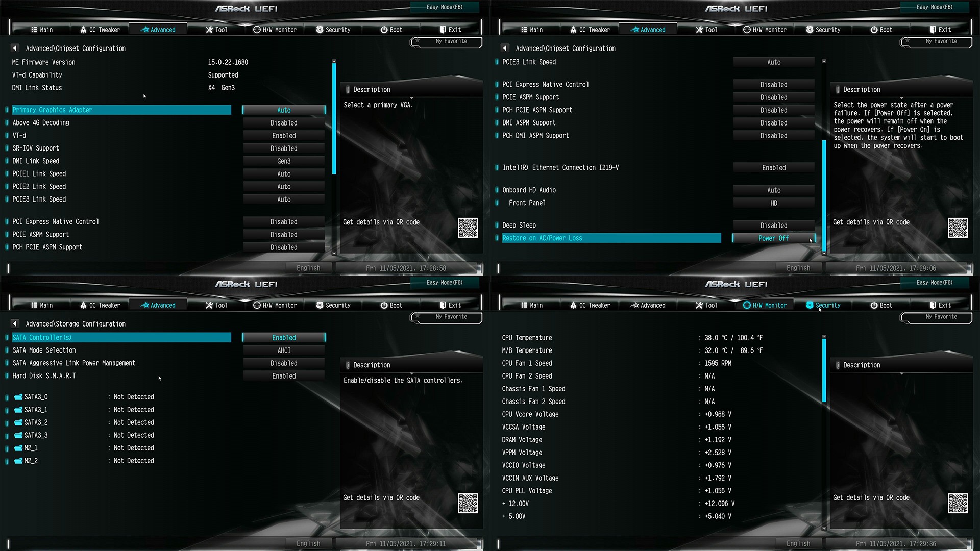Open SATA Mode Selection AHCI dropdown
Viewport: 980px width, 551px height.
(284, 350)
